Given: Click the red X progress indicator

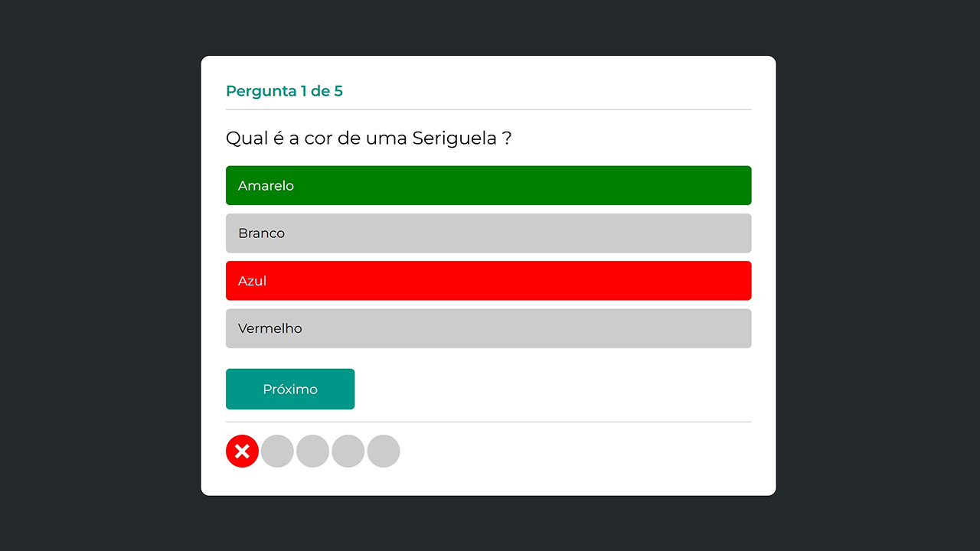Looking at the screenshot, I should [242, 452].
